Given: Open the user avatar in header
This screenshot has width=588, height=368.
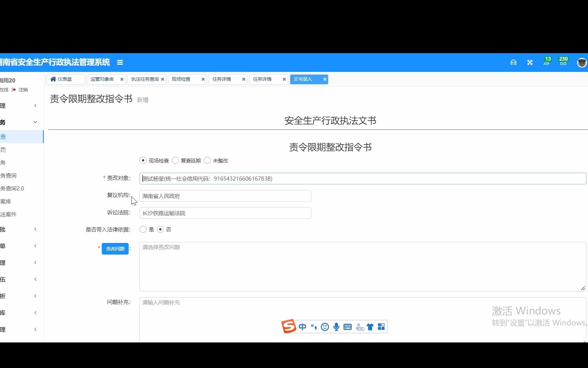Looking at the screenshot, I should click(582, 63).
